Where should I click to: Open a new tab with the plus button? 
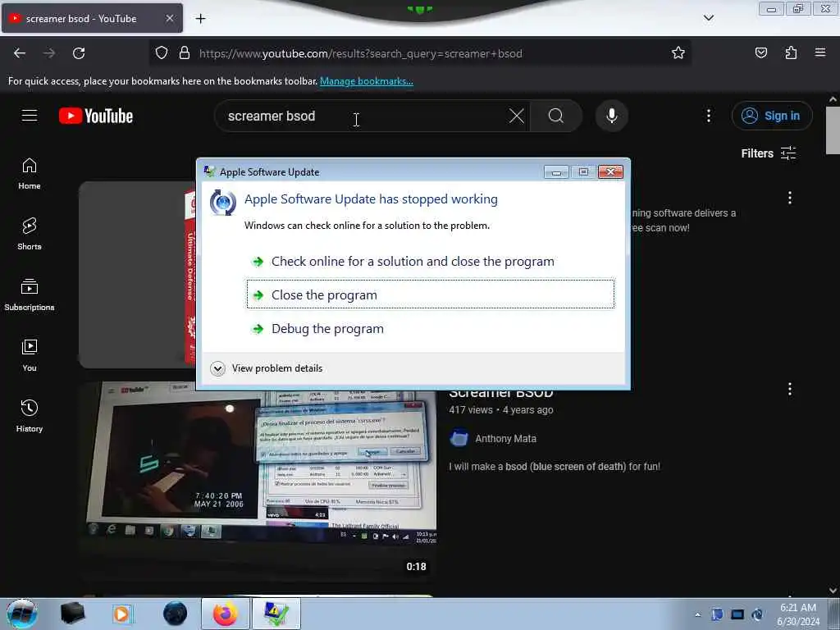coord(200,19)
